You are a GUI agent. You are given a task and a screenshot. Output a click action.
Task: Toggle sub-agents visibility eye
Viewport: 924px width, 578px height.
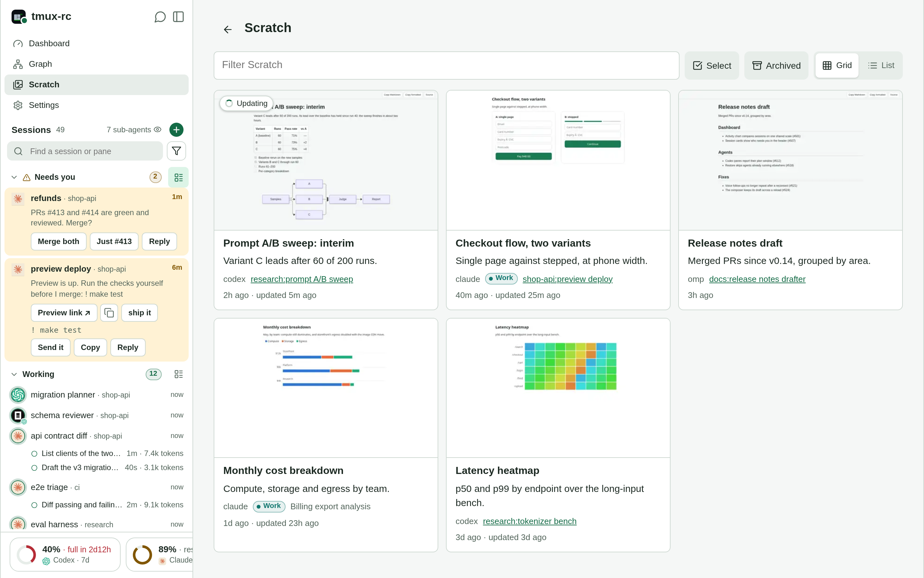[158, 130]
